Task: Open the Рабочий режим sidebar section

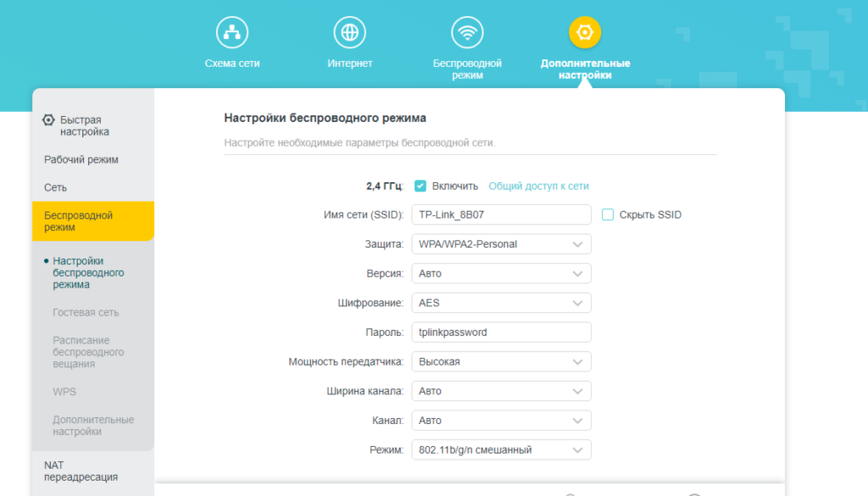Action: coord(81,159)
